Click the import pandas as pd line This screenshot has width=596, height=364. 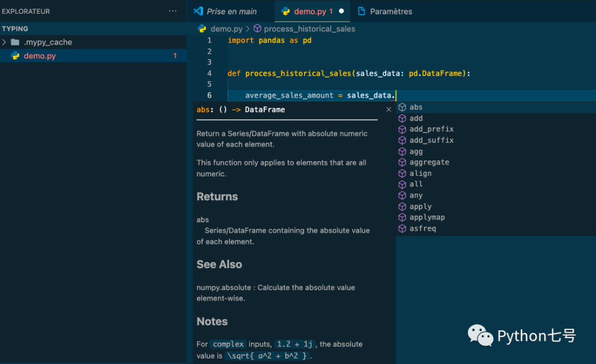tap(269, 40)
